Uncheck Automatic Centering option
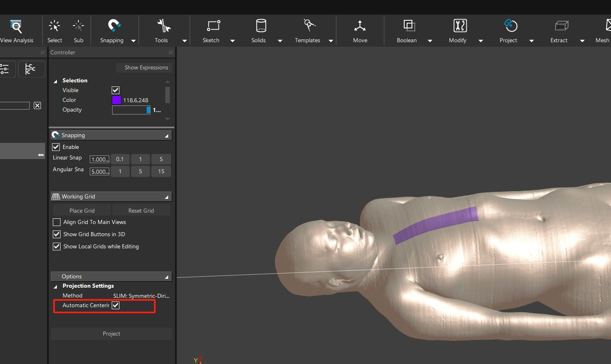This screenshot has height=364, width=611. [116, 306]
